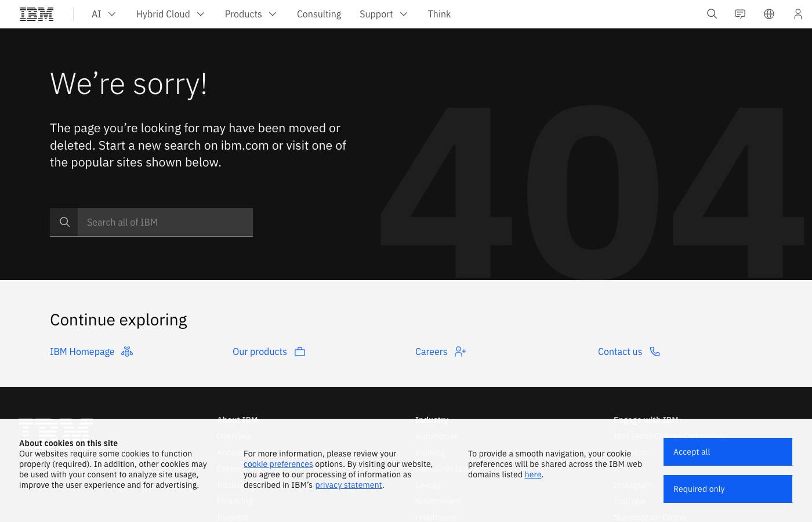Click the Required only button
812x522 pixels.
click(x=728, y=488)
